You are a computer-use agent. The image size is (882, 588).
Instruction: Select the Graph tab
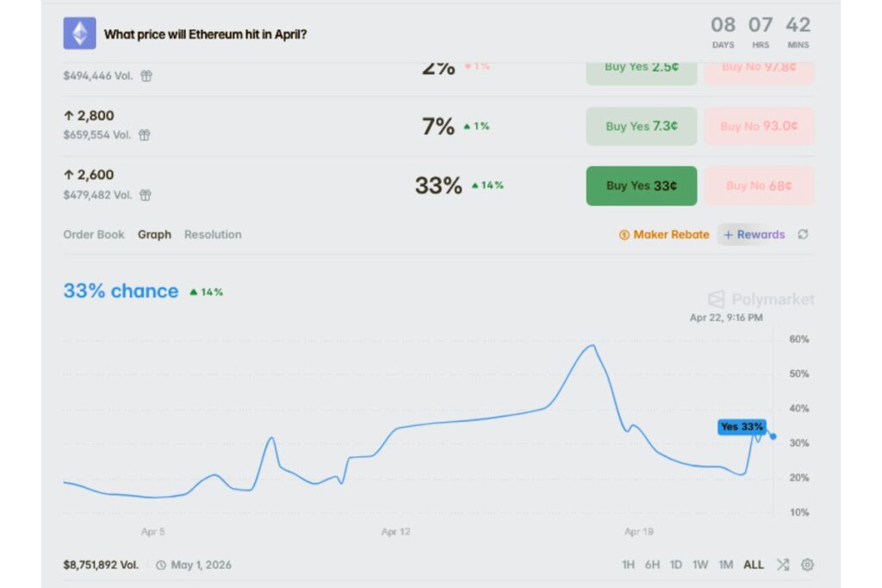tap(154, 234)
